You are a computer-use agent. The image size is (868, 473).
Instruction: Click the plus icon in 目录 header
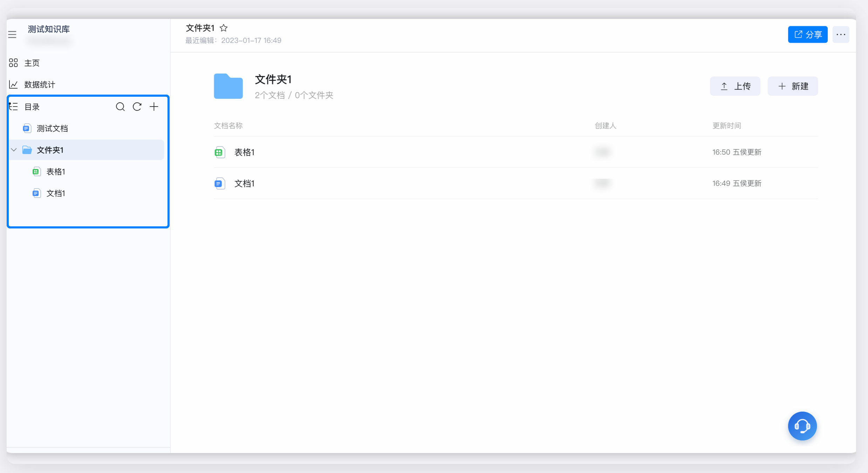pos(154,107)
